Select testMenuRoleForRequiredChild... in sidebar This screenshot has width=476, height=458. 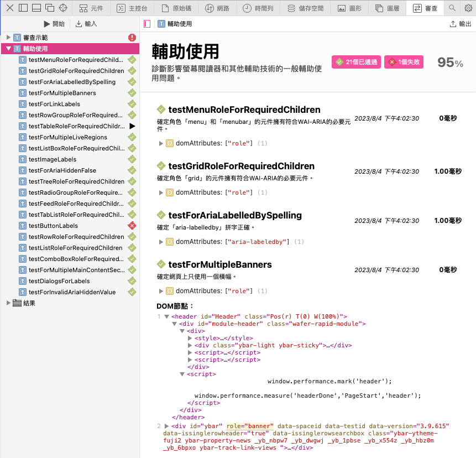point(70,60)
